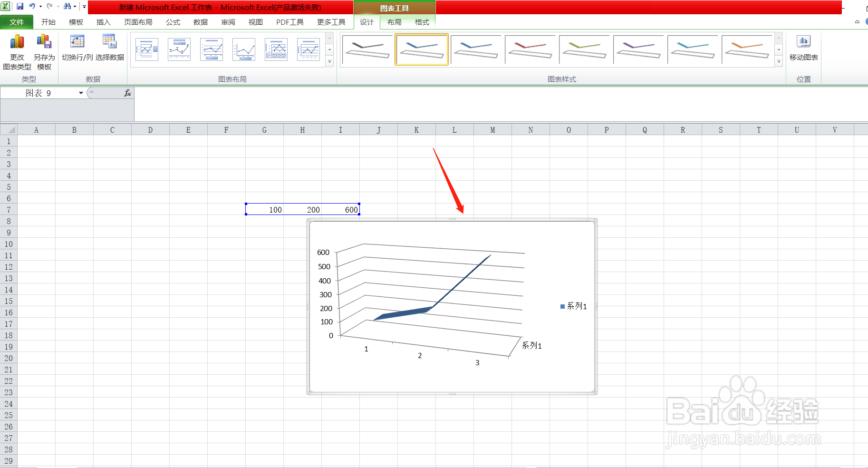Select column A header
This screenshot has height=468, width=868.
coord(36,129)
